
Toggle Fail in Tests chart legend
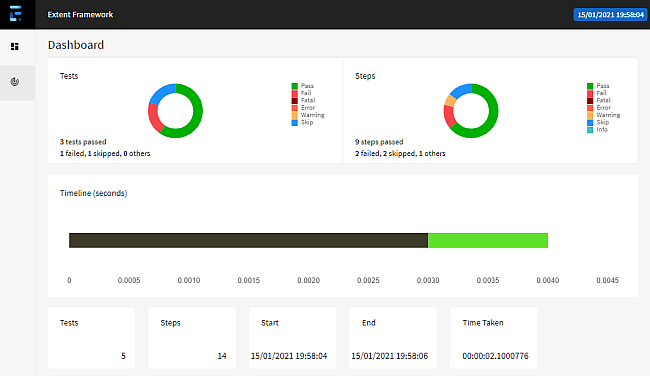coord(301,93)
